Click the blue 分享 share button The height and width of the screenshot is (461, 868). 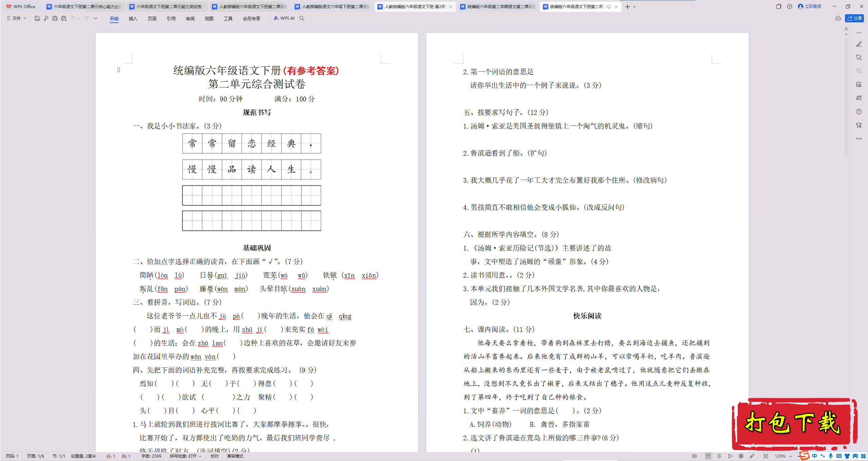click(854, 18)
